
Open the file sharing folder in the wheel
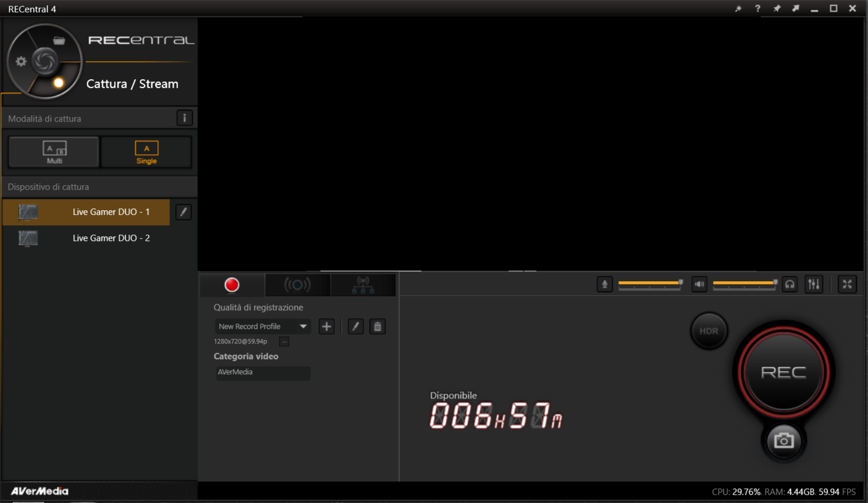coord(59,40)
